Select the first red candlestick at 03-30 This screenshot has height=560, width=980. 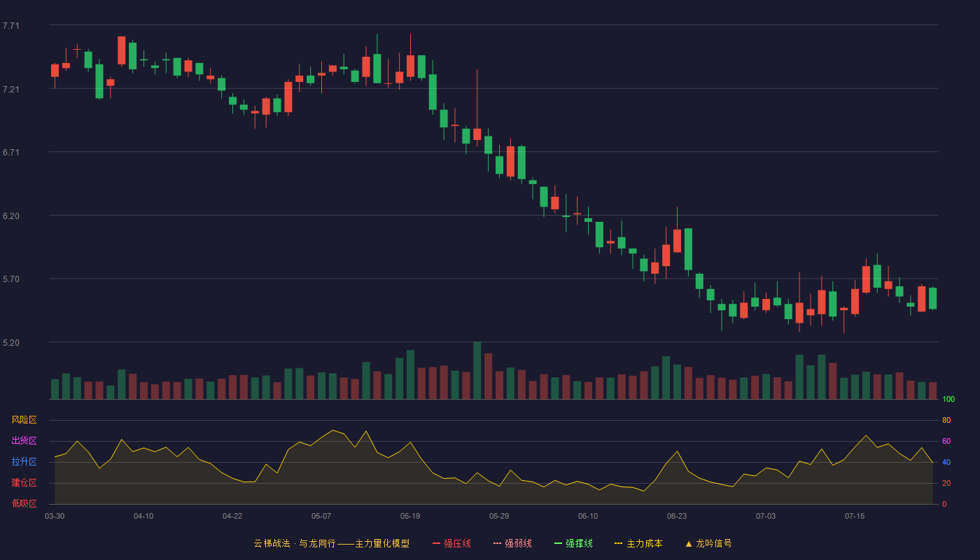coord(55,71)
